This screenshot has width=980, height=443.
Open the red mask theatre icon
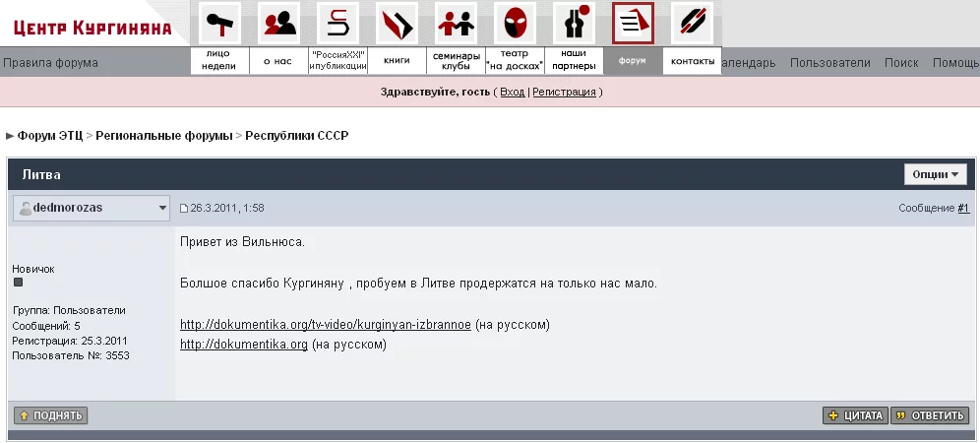point(515,24)
